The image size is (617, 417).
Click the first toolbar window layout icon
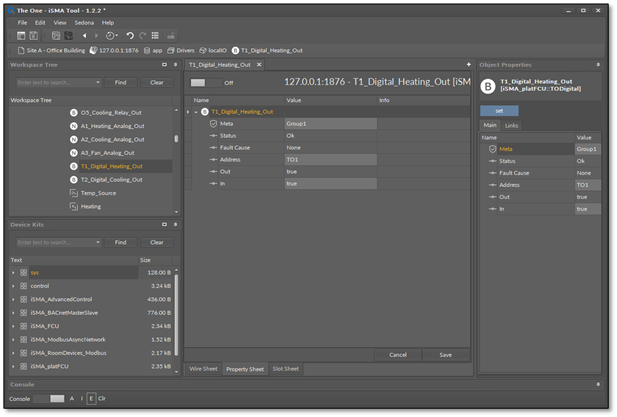click(21, 35)
